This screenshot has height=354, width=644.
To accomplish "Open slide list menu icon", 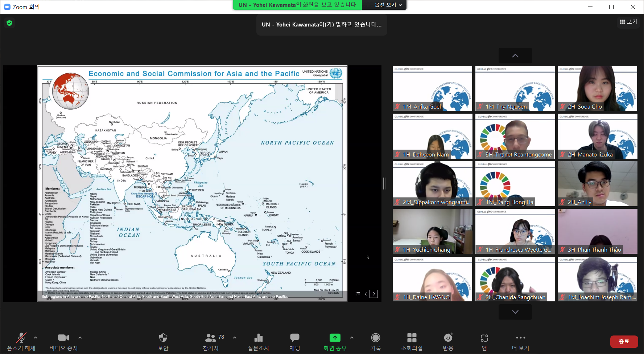I will coord(358,294).
